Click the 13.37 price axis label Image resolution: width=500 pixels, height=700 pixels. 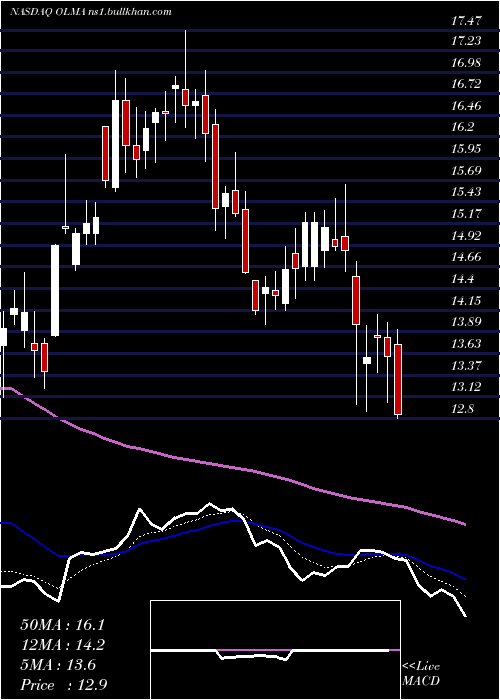467,366
